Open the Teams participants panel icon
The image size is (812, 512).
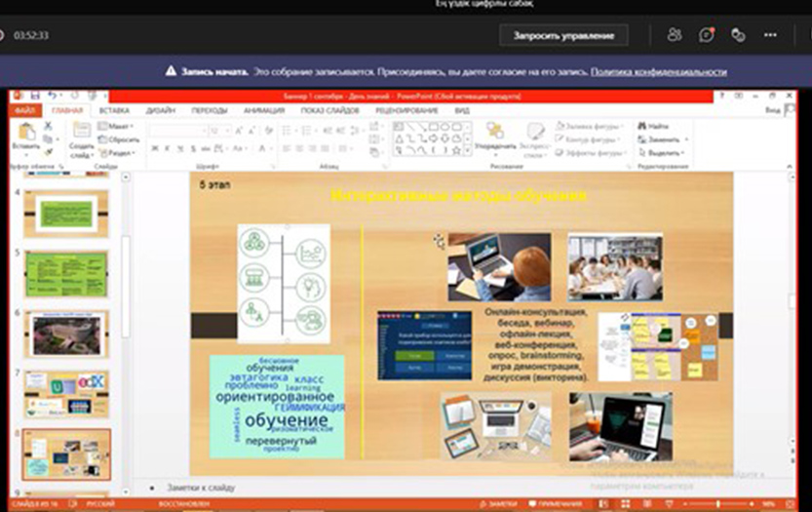click(x=675, y=35)
